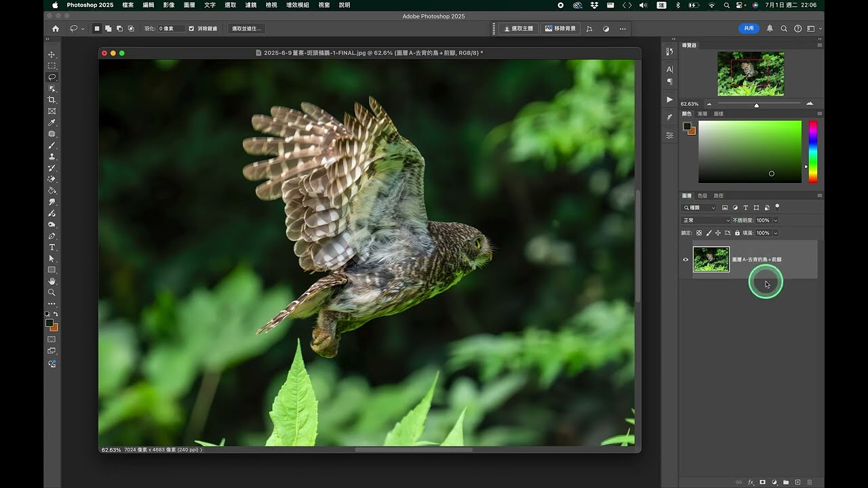Open the opacity 不透明度 dropdown arrow
868x488 pixels.
click(x=776, y=220)
